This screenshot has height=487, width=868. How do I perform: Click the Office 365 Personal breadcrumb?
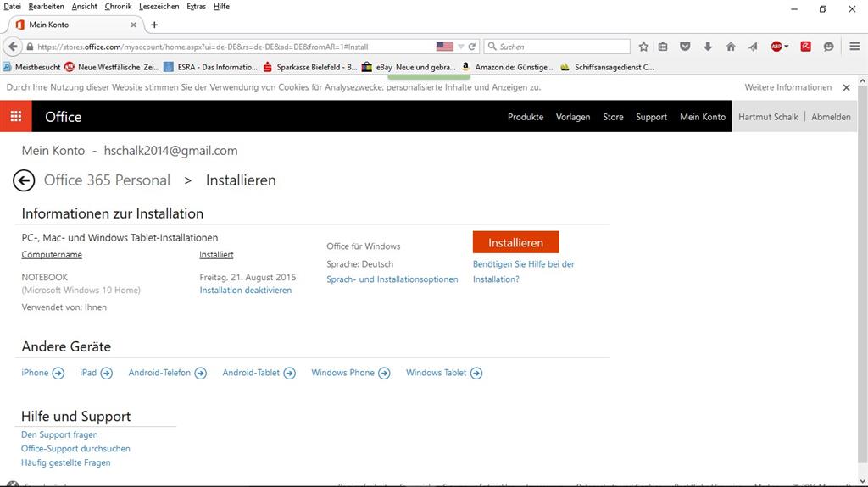[x=107, y=180]
